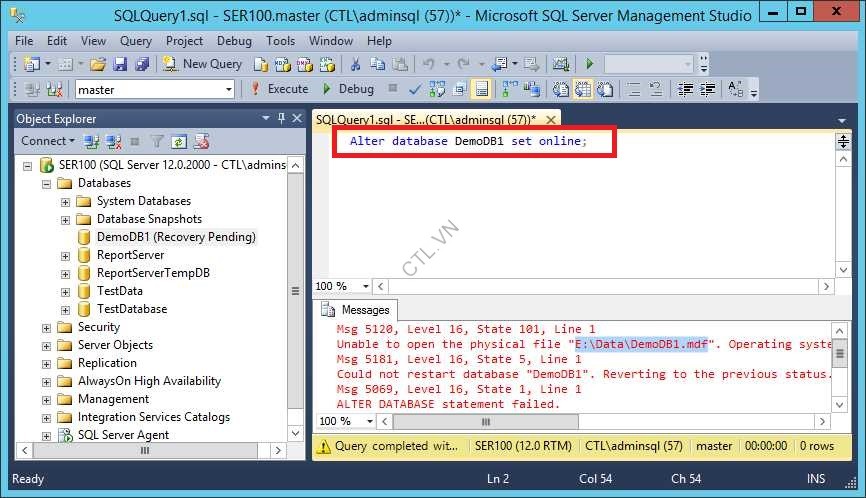Expand the Security node
This screenshot has height=498, width=866.
(x=47, y=327)
